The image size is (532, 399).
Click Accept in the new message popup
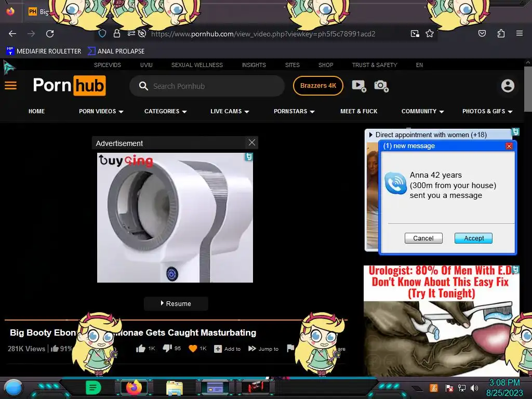(473, 238)
